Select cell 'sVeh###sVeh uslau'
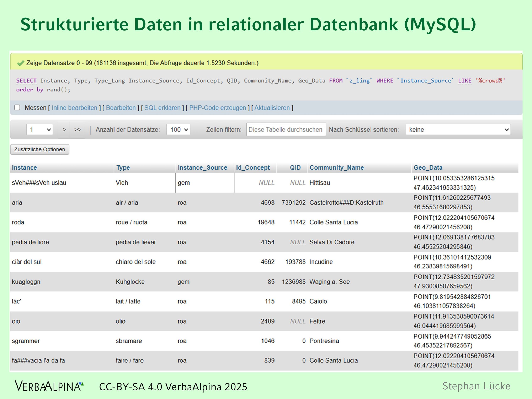Image resolution: width=532 pixels, height=399 pixels. [62, 183]
